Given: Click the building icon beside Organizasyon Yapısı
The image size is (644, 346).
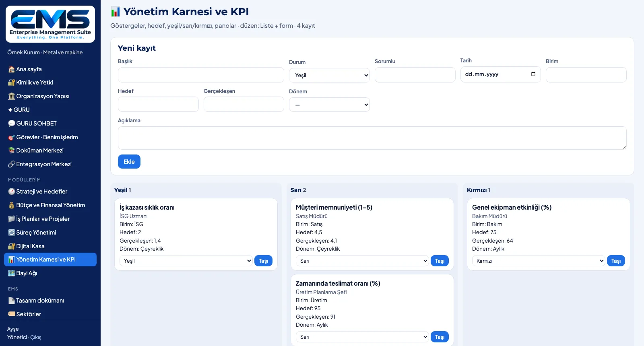Looking at the screenshot, I should (x=12, y=96).
